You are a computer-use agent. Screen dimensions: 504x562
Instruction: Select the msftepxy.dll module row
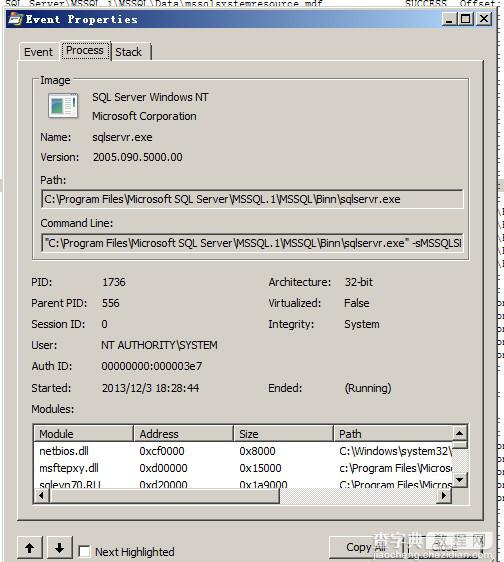(243, 468)
